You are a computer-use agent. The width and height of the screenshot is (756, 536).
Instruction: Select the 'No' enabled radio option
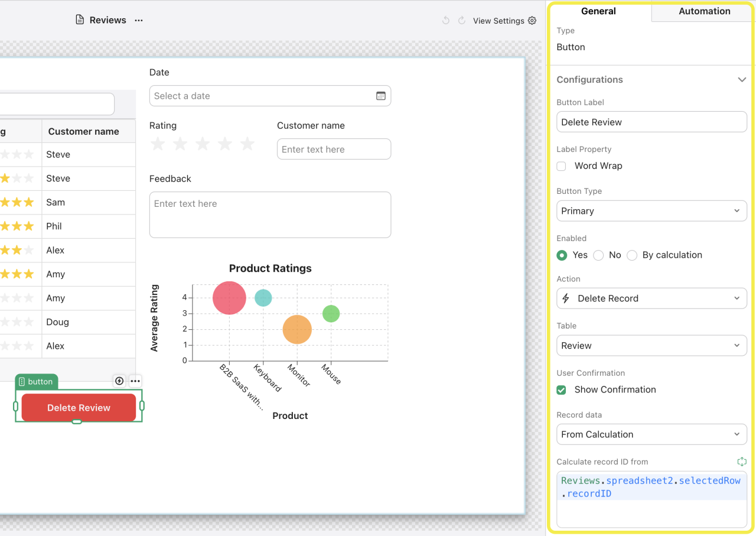tap(599, 255)
